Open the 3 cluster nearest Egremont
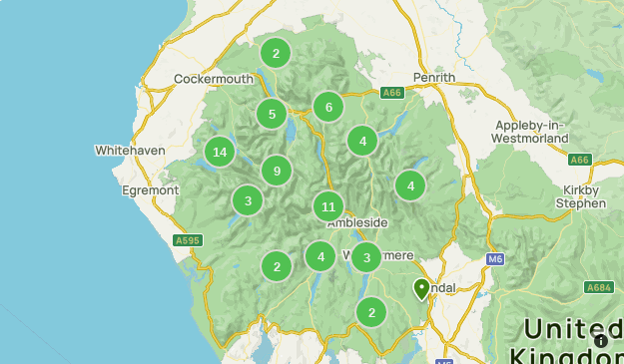Viewport: 624px width, 364px height. click(248, 200)
